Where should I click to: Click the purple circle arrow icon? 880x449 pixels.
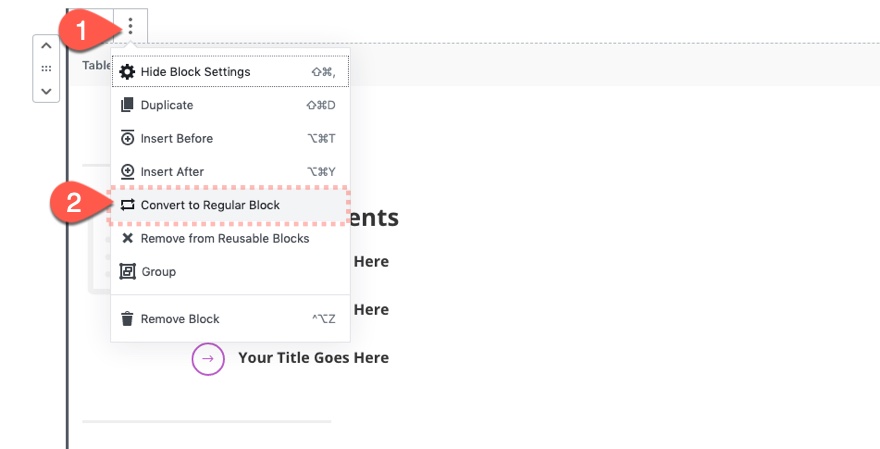point(208,359)
